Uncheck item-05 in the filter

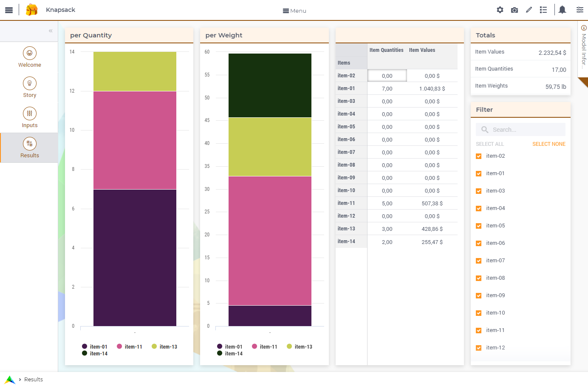tap(479, 226)
